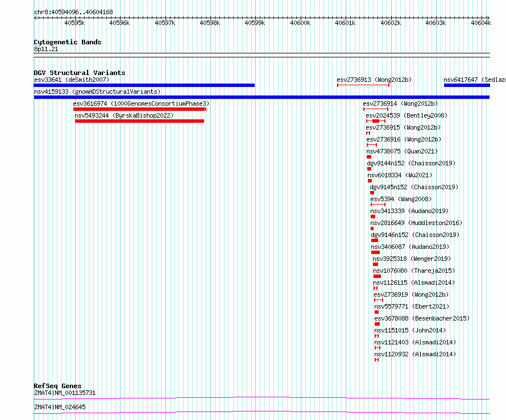The width and height of the screenshot is (506, 420).
Task: Click the blue bar under nsv6417647
Action: (x=467, y=85)
